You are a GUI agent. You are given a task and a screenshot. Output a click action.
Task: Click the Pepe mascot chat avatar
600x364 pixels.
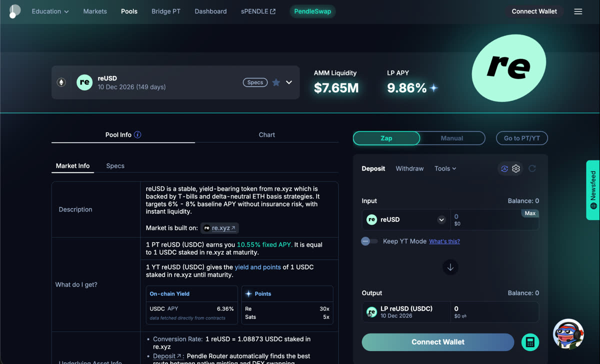(x=568, y=334)
